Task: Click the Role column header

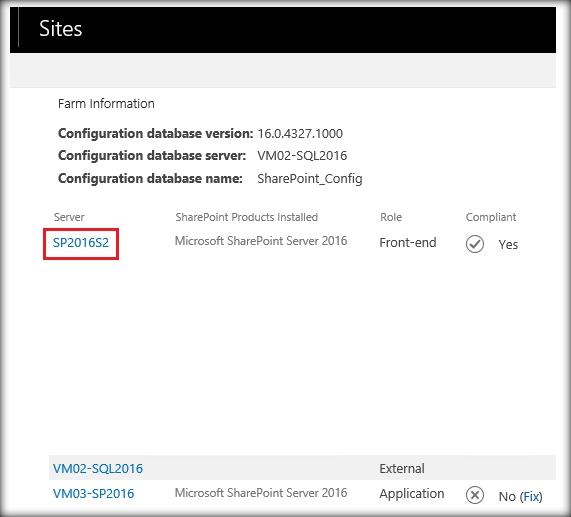Action: coord(391,217)
